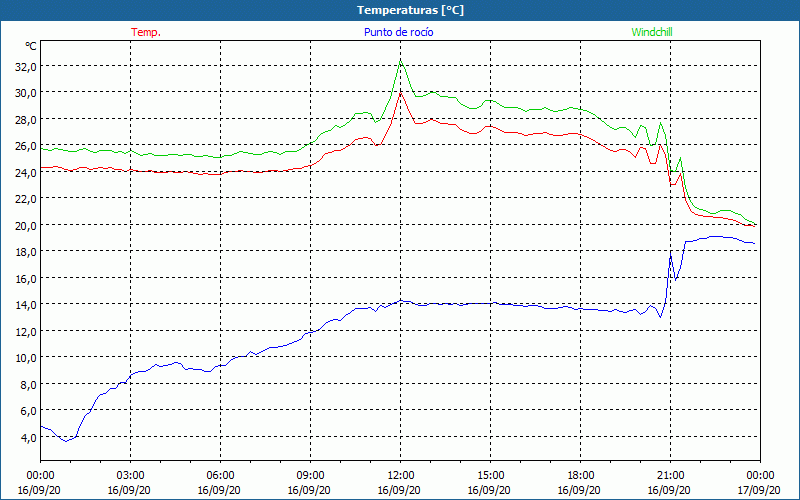Viewport: 800px width, 500px height.
Task: Click the blue dew point spike at 21:00
Action: pos(670,252)
